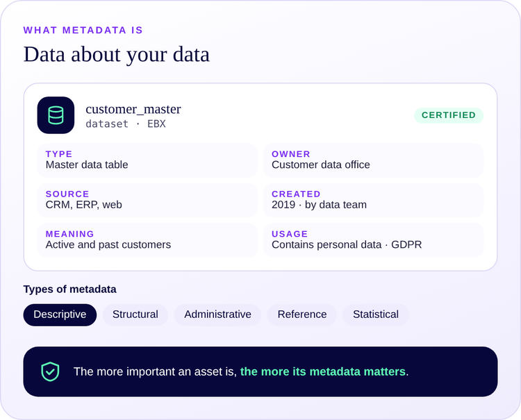Switch to the Structural metadata pill
The width and height of the screenshot is (521, 420).
coord(135,314)
